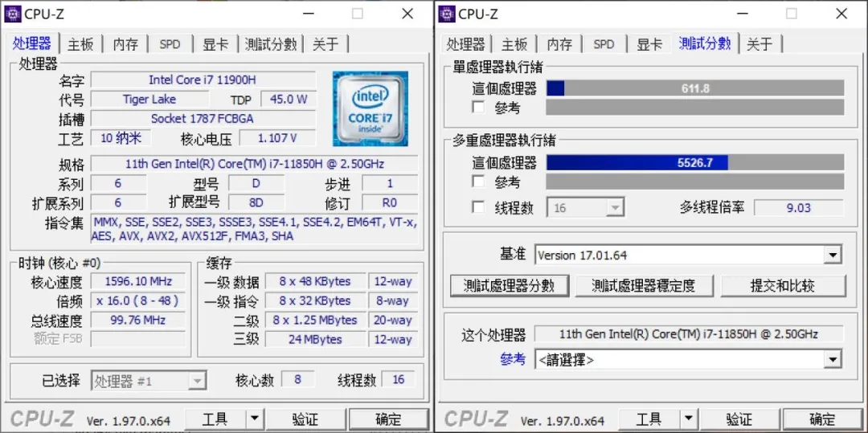Click 提交和比較 button
Image resolution: width=868 pixels, height=433 pixels.
783,286
